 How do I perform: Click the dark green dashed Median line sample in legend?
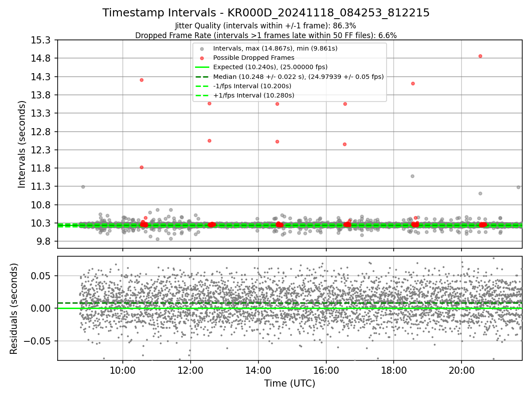pyautogui.click(x=202, y=77)
